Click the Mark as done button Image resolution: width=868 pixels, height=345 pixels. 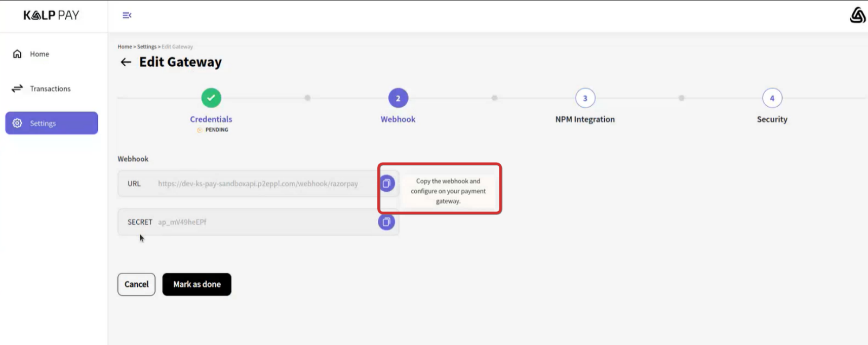[196, 284]
